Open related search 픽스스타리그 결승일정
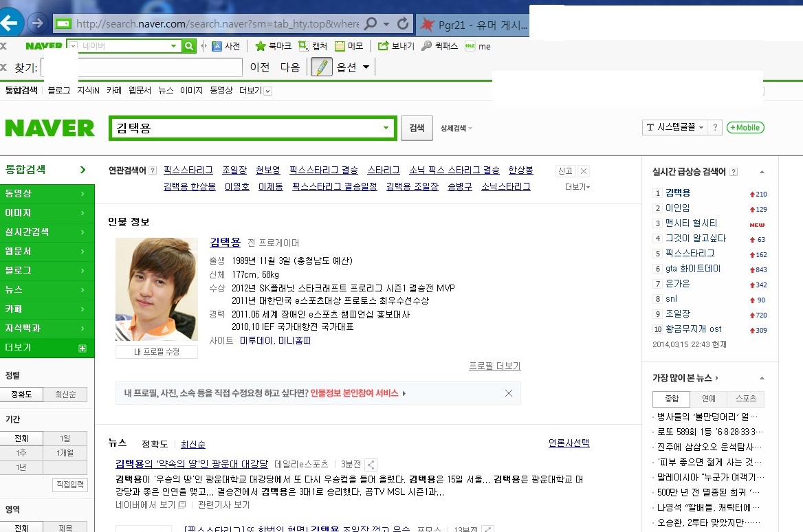The height and width of the screenshot is (532, 803). click(334, 187)
